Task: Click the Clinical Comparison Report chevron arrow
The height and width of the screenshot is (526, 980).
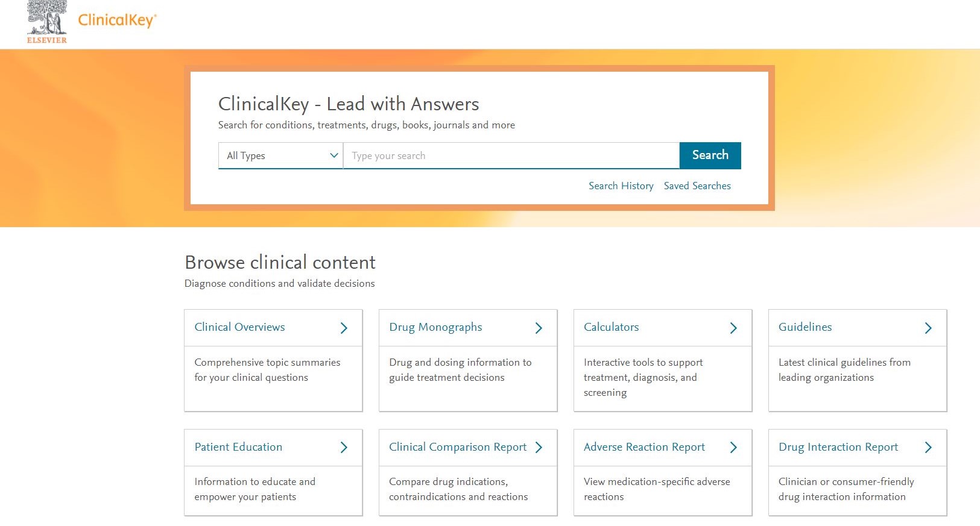Action: [x=539, y=447]
